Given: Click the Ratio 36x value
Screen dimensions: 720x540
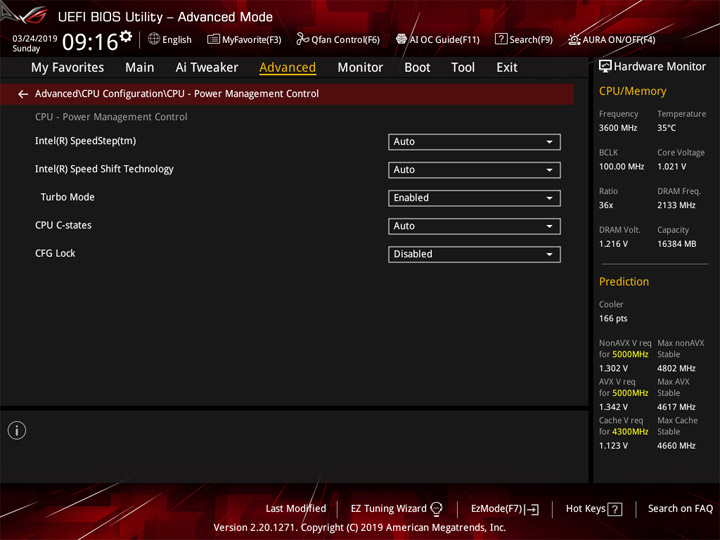Looking at the screenshot, I should pyautogui.click(x=606, y=205).
